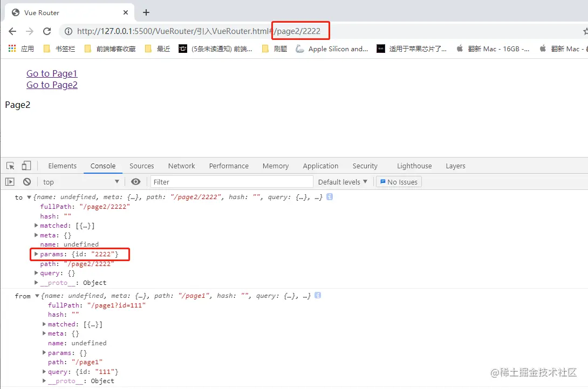
Task: Toggle the device toolbar in DevTools
Action: coord(26,166)
